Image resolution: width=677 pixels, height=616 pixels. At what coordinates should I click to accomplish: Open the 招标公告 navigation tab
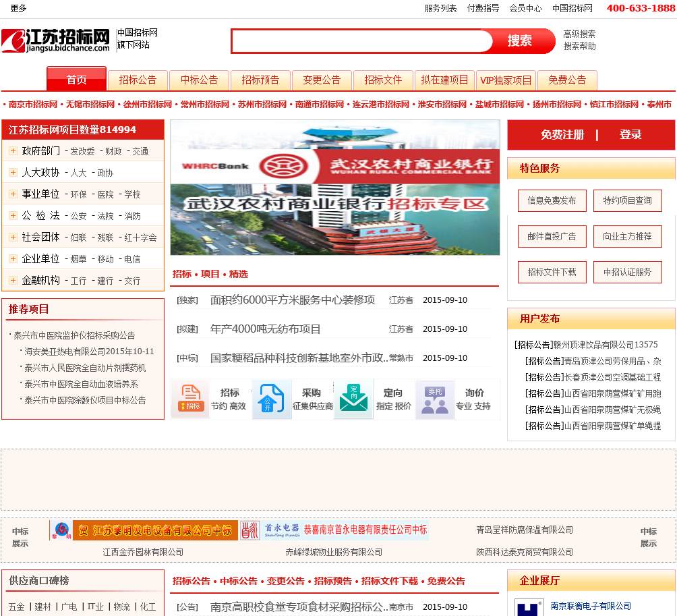click(138, 80)
